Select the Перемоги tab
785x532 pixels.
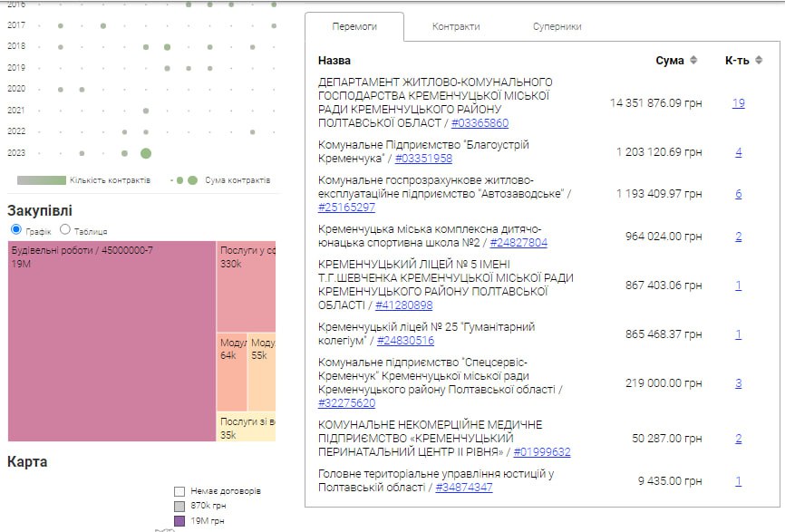[354, 27]
